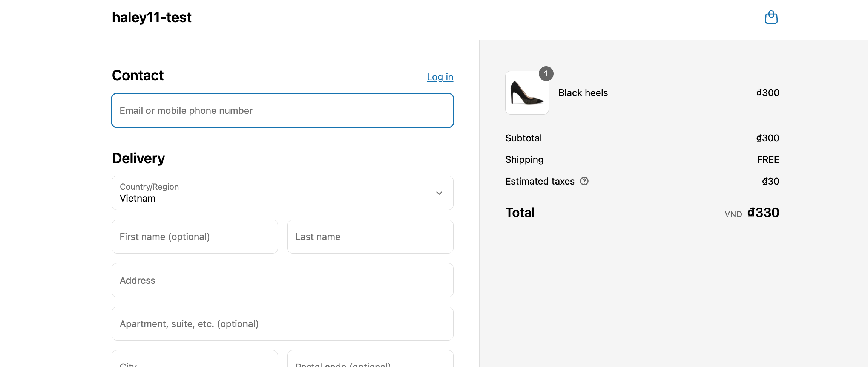Click the FREE shipping value
Image resolution: width=868 pixels, height=367 pixels.
coord(768,159)
